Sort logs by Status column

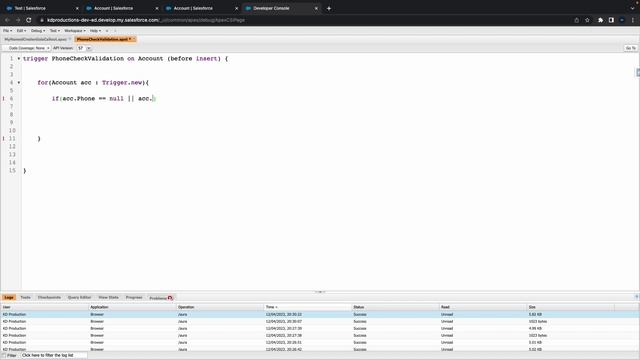395,307
